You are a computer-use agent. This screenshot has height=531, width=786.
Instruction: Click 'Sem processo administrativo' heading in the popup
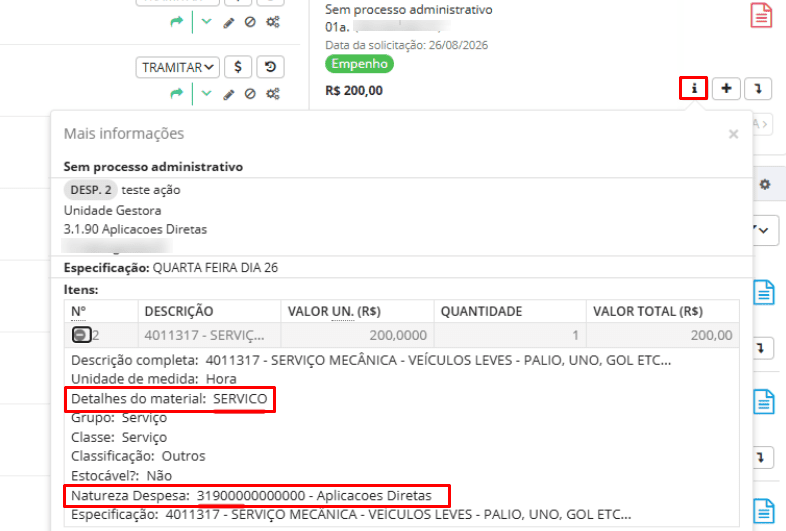(153, 167)
